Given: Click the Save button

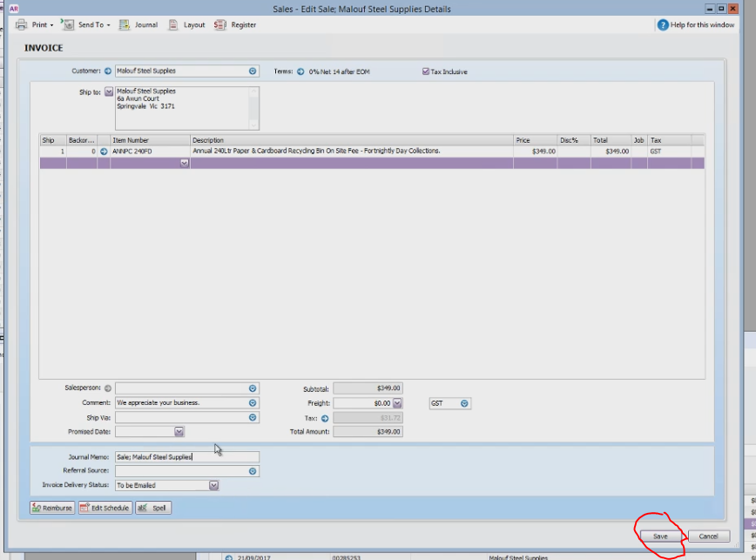Looking at the screenshot, I should tap(660, 536).
